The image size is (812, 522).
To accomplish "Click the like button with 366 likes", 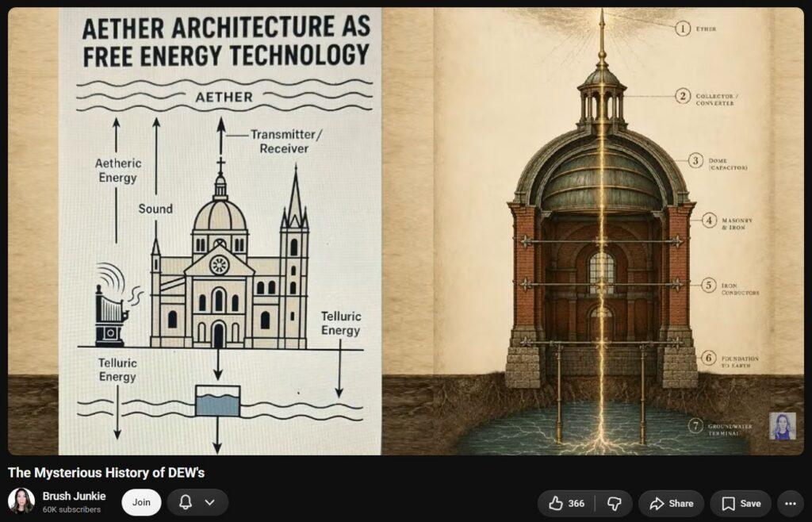I will click(566, 503).
